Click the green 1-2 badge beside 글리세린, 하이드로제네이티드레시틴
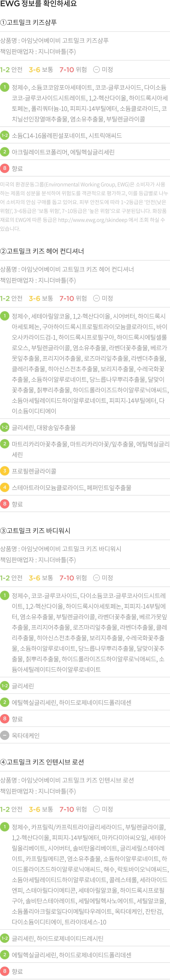 [4, 938]
